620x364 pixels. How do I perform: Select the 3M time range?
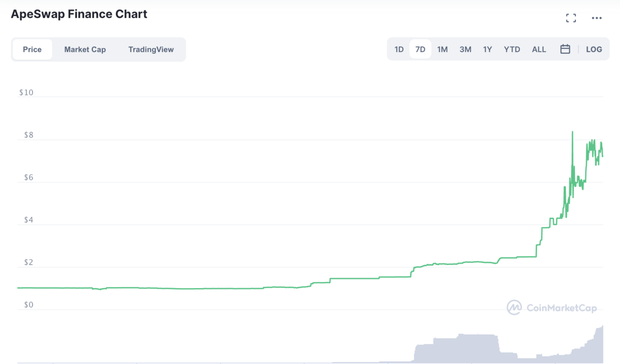click(x=466, y=50)
